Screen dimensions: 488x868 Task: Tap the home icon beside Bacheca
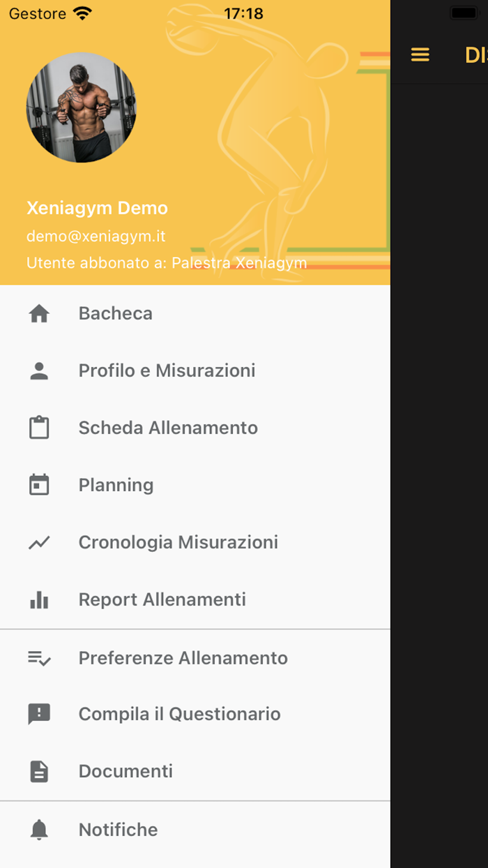(x=39, y=314)
